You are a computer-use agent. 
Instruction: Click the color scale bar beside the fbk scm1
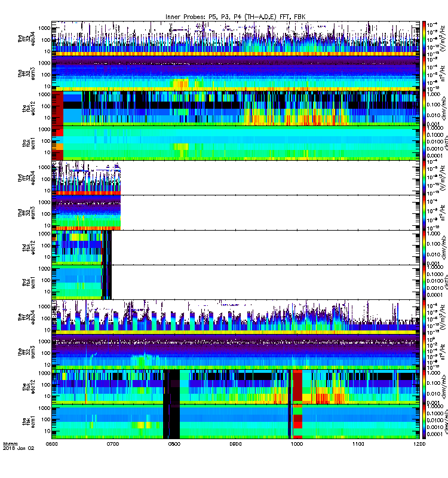click(x=424, y=422)
